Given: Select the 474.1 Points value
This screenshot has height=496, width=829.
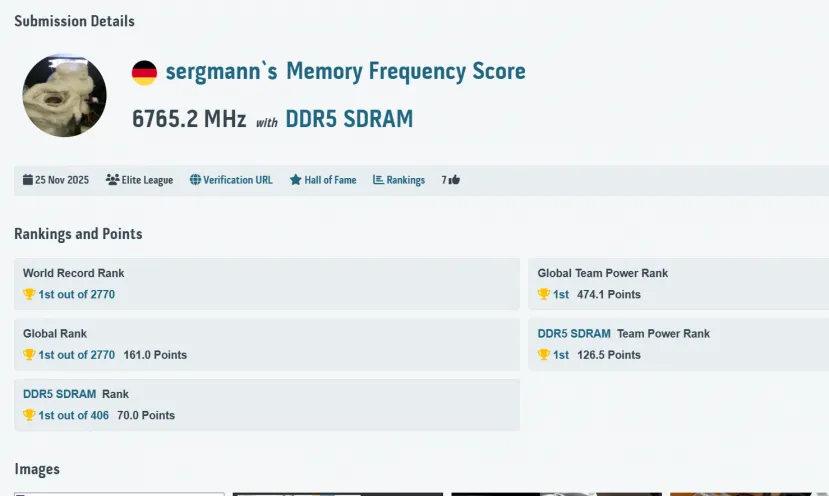Looking at the screenshot, I should (609, 295).
